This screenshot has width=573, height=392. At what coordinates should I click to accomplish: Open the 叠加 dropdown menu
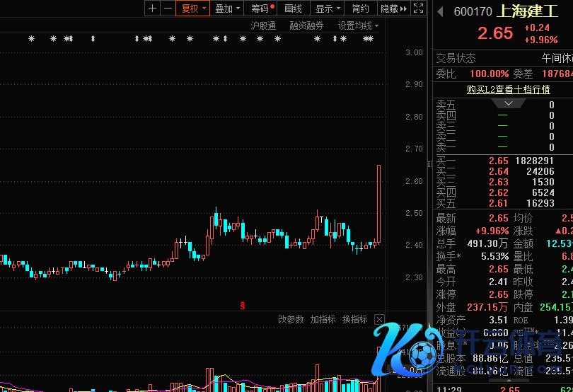pos(228,8)
